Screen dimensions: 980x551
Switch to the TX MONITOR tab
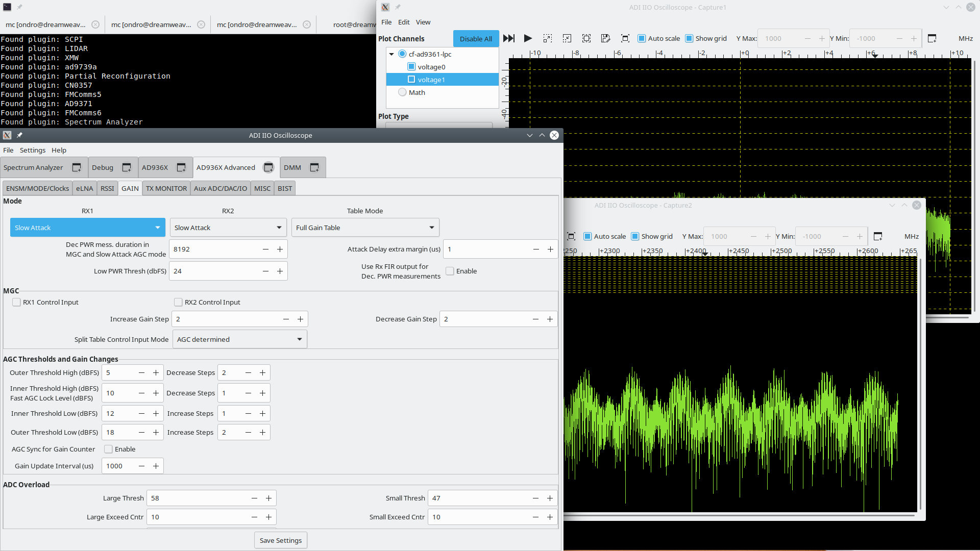(x=166, y=188)
